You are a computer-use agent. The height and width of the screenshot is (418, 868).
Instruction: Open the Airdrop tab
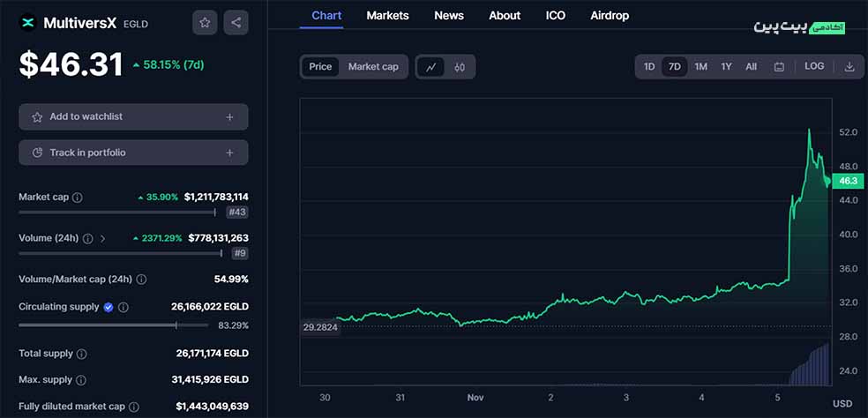(x=610, y=16)
